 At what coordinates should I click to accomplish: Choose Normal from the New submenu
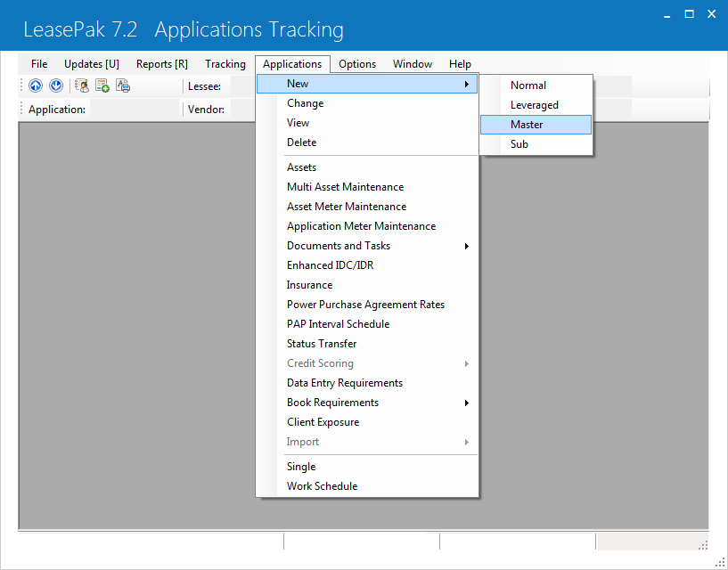pyautogui.click(x=536, y=85)
